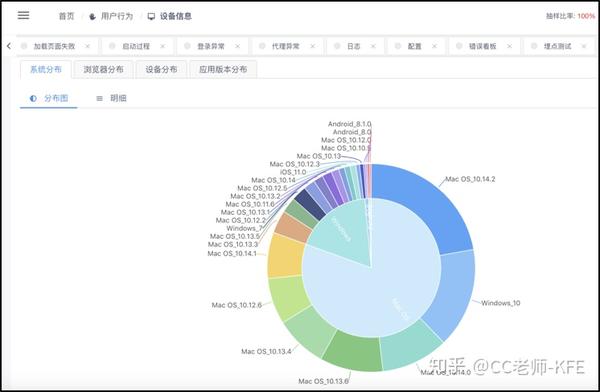
Task: Close the 代理异常 tab
Action: 313,46
